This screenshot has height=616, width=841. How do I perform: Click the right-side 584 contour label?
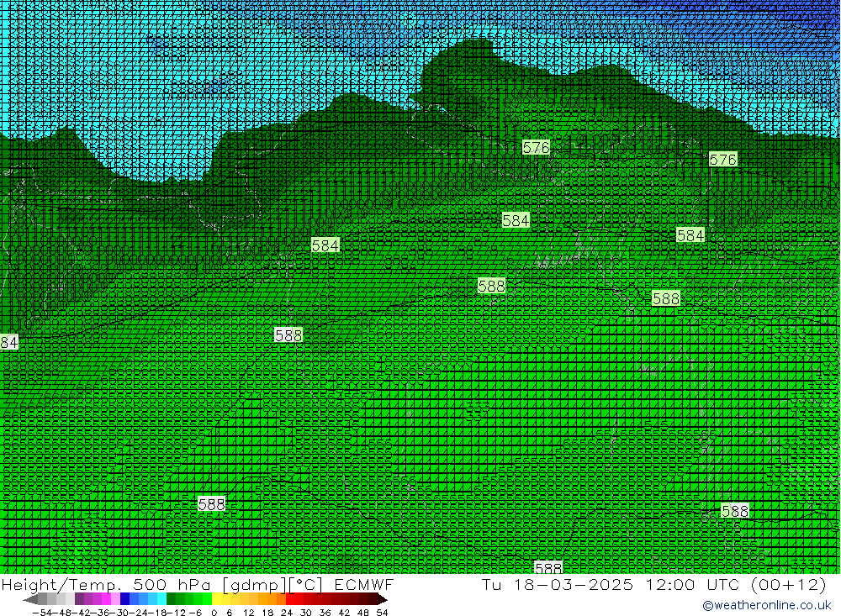pos(690,235)
